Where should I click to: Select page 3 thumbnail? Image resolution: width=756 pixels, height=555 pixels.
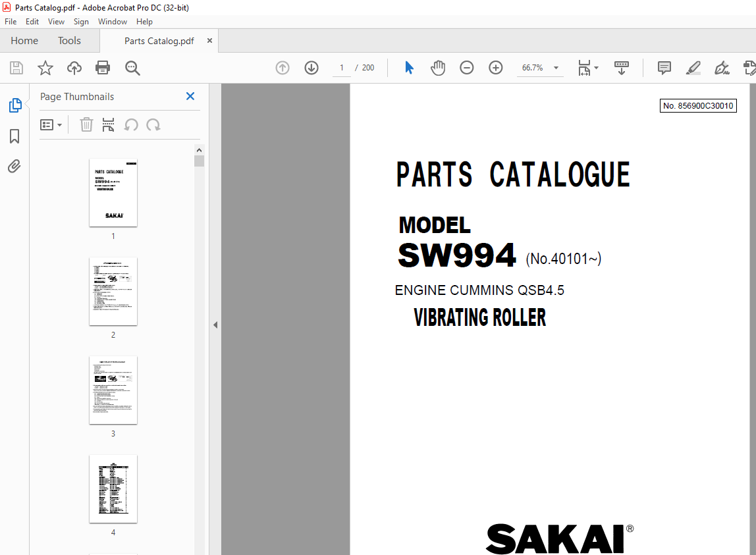(113, 390)
